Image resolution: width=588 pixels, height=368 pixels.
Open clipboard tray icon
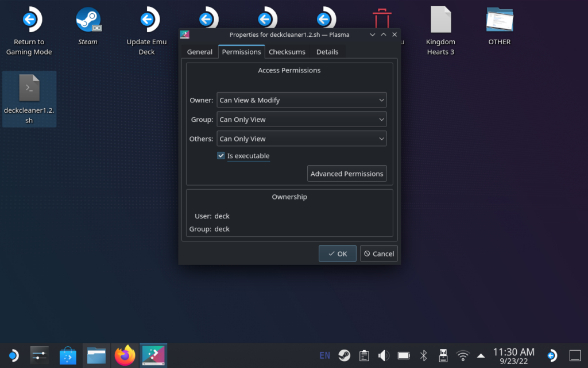click(363, 355)
